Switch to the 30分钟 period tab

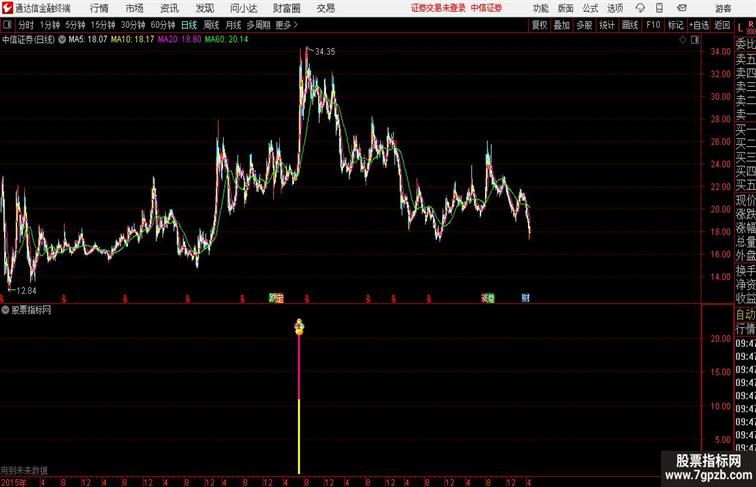(133, 25)
